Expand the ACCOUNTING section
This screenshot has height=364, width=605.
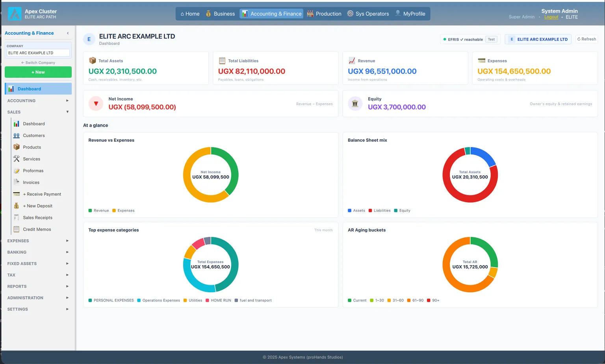click(x=38, y=101)
